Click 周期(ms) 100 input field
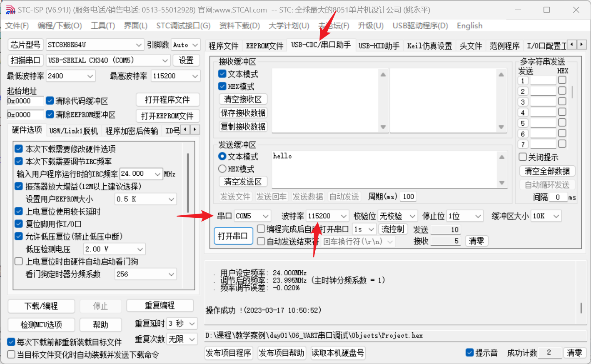This screenshot has height=364, width=591. (409, 197)
